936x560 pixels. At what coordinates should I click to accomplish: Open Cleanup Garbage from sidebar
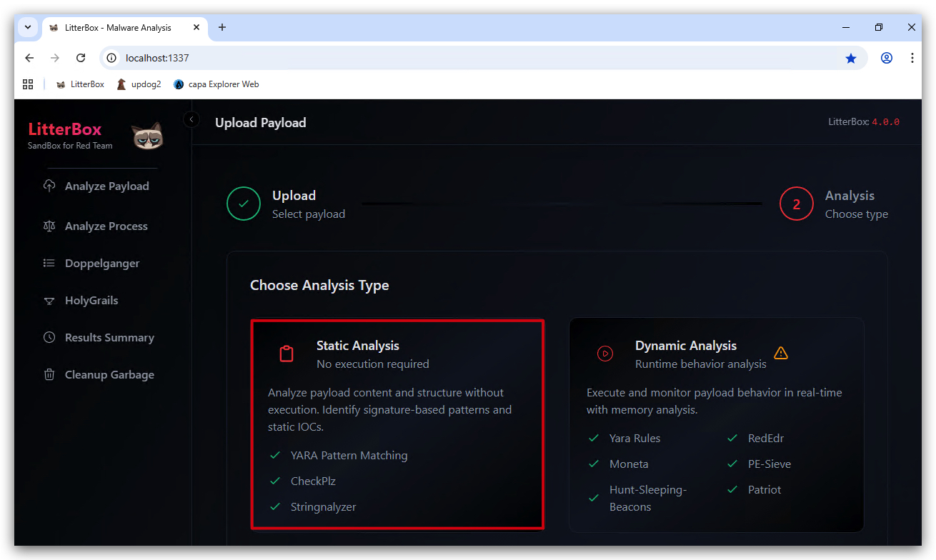[109, 374]
